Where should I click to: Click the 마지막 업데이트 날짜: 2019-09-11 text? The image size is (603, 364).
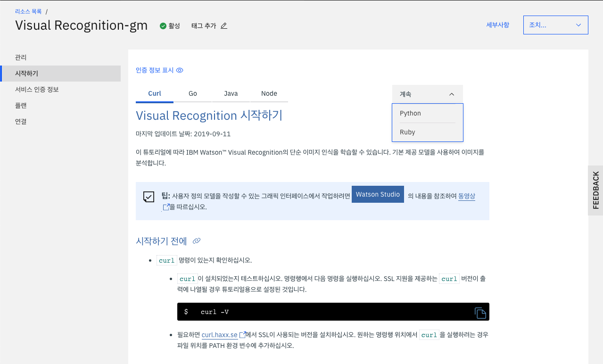[183, 134]
